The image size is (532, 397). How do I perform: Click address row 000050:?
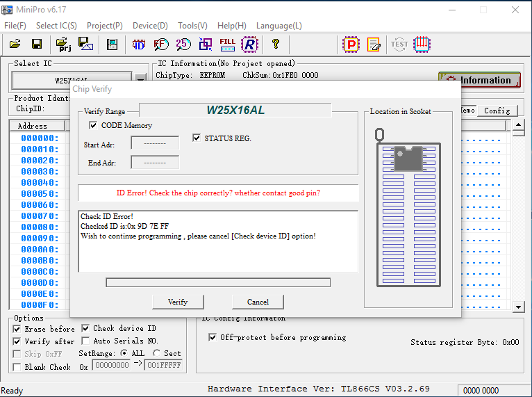tap(40, 193)
